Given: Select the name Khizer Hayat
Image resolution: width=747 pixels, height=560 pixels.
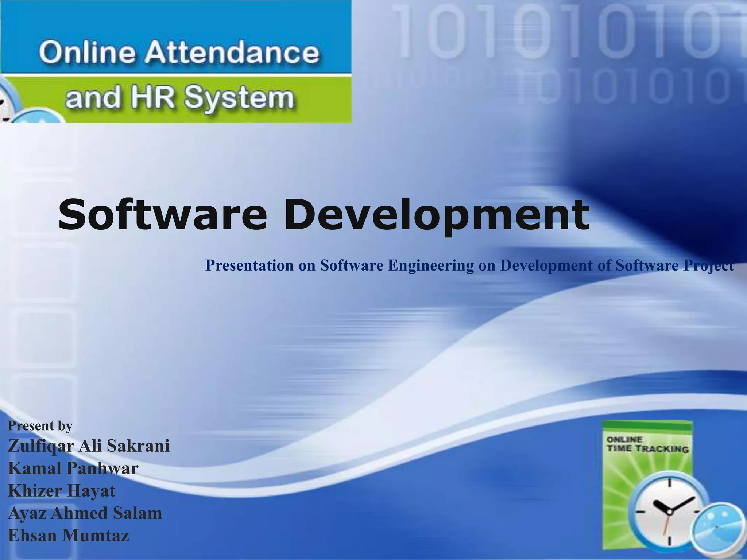Looking at the screenshot, I should [x=61, y=490].
